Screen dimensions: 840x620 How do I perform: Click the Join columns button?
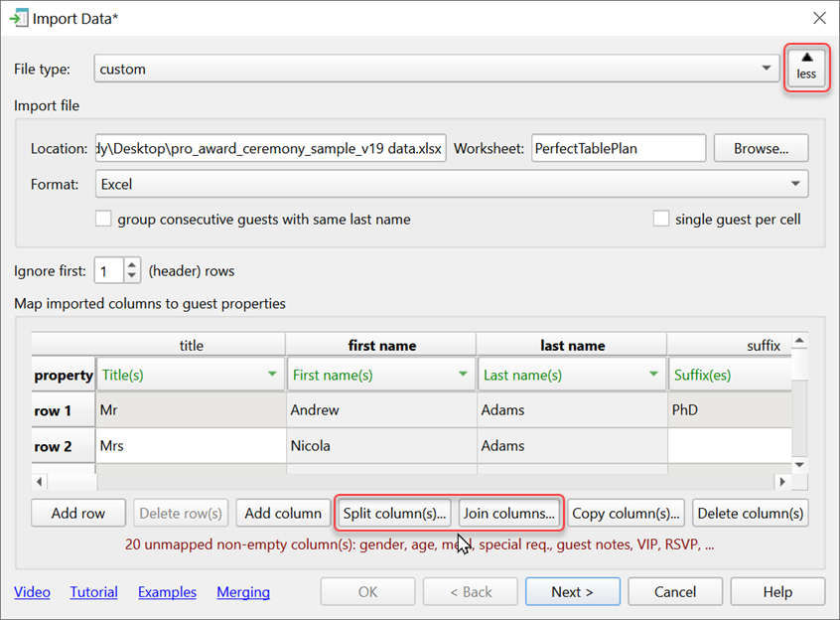coord(509,513)
